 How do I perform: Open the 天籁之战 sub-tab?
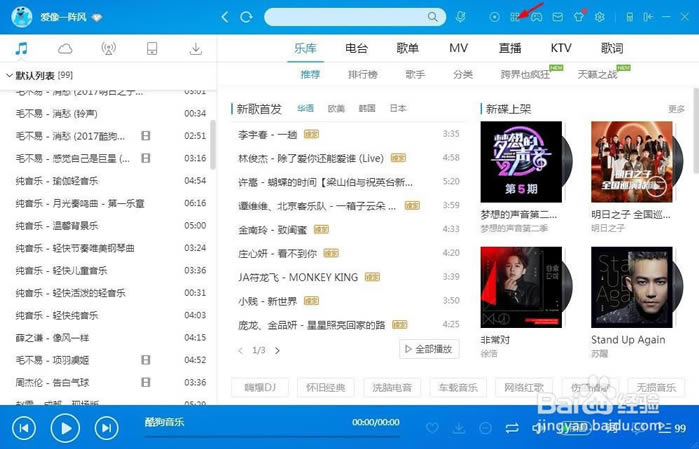tap(597, 74)
